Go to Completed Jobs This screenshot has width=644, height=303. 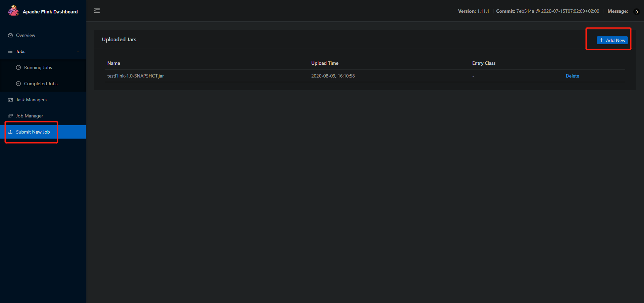[43, 84]
